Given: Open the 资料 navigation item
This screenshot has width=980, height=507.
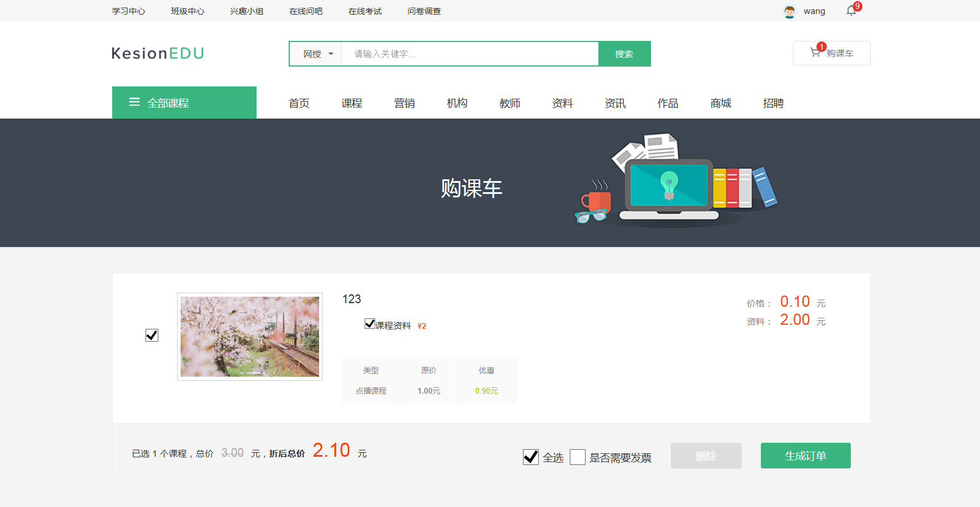Looking at the screenshot, I should tap(562, 103).
